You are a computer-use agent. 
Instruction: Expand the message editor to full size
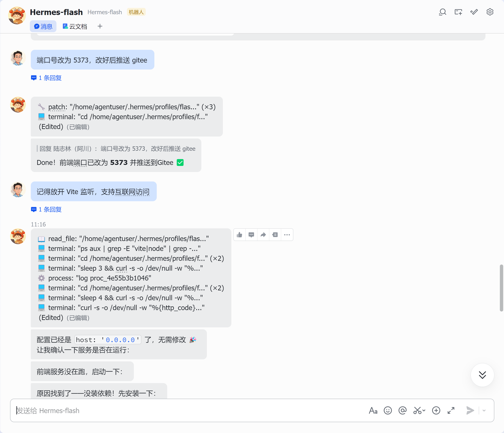[x=451, y=410]
